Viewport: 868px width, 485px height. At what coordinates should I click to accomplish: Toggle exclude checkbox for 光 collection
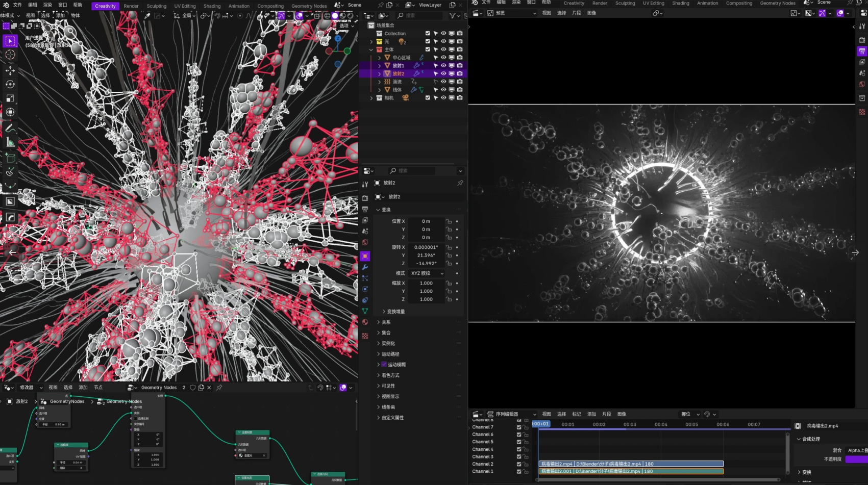(428, 42)
